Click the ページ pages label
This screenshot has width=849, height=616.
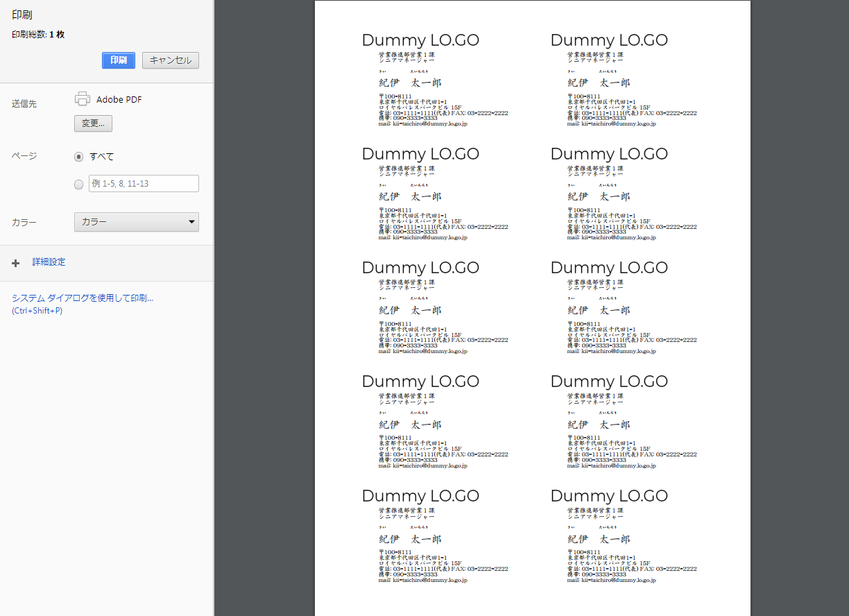pos(24,156)
